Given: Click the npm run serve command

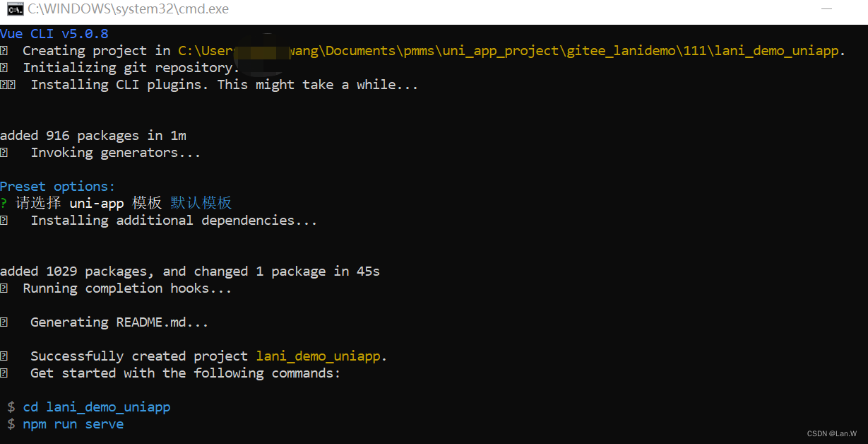Looking at the screenshot, I should [73, 424].
